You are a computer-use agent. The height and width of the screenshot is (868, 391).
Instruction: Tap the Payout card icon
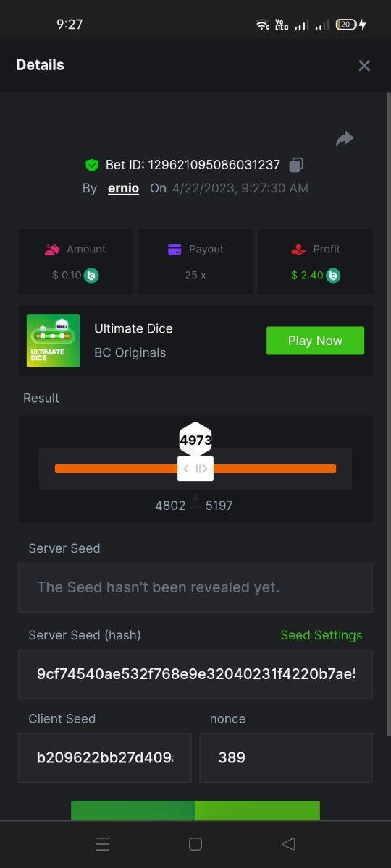pyautogui.click(x=175, y=249)
